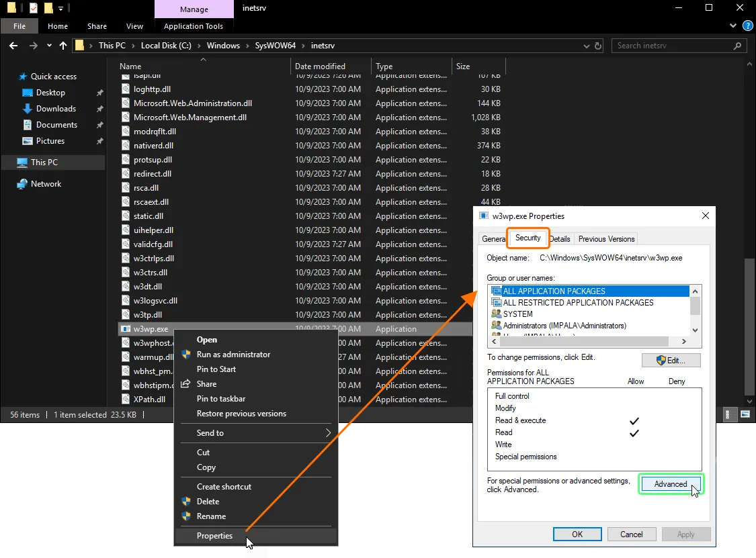Switch to Large icons view layout
The height and width of the screenshot is (558, 756).
tap(745, 415)
